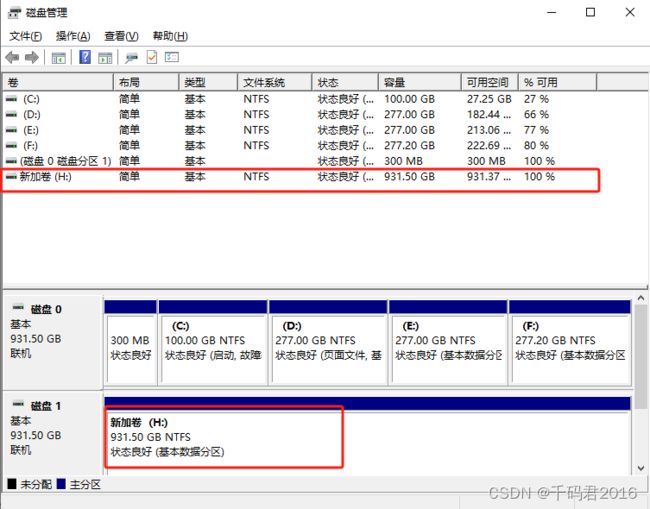
Task: Select the (F:) volume row
Action: click(x=301, y=145)
